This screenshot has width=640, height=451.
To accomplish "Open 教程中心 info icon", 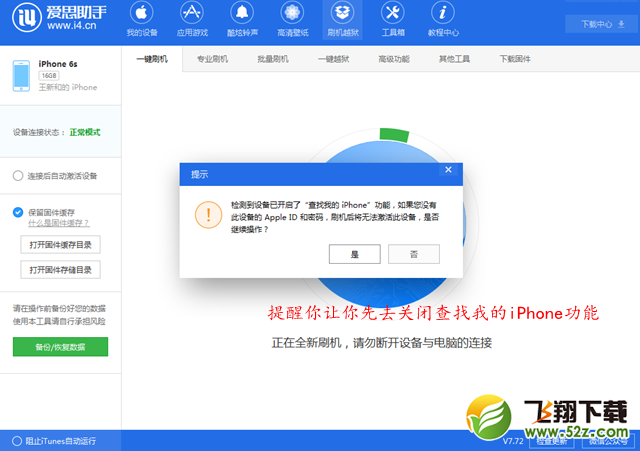I will coord(443,13).
